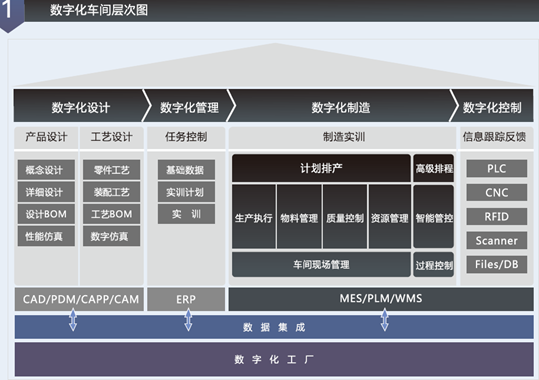Choose the 基础数据 box
The height and width of the screenshot is (380, 539).
coord(186,170)
